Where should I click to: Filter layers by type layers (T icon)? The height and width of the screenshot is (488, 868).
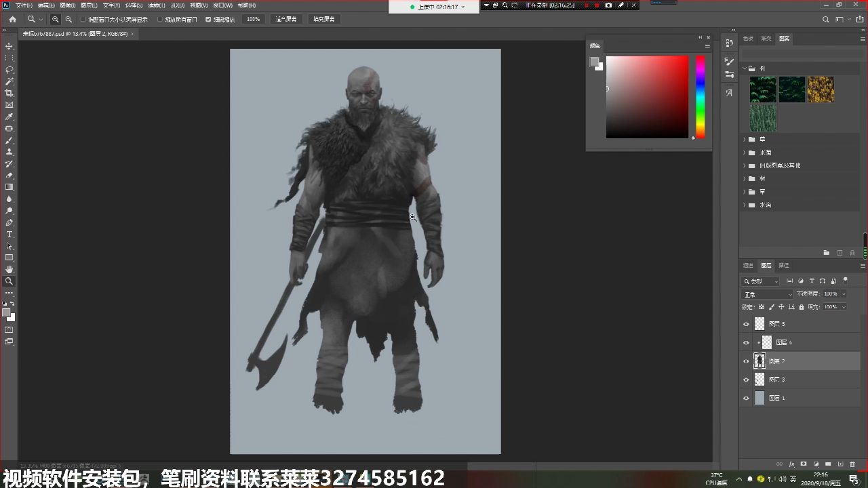tap(812, 281)
